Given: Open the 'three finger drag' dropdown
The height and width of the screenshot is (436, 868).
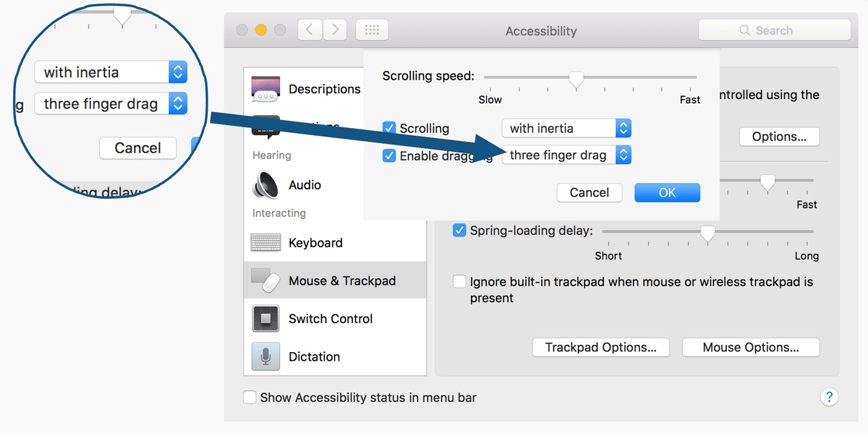Looking at the screenshot, I should (x=566, y=155).
